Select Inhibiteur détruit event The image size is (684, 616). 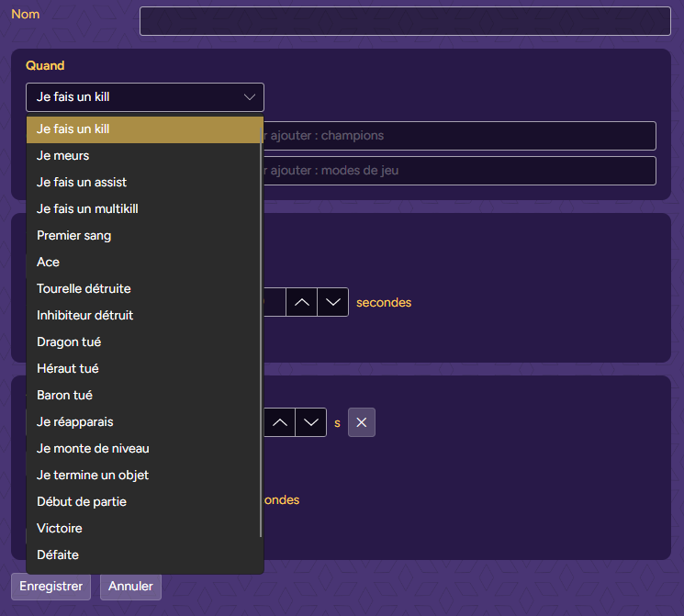(x=144, y=316)
